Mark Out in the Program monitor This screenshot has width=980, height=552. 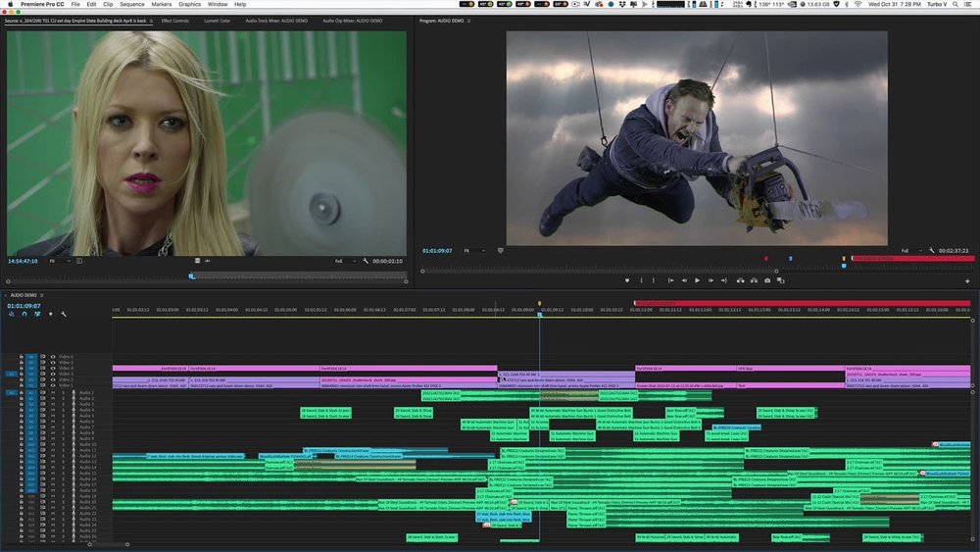coord(654,280)
